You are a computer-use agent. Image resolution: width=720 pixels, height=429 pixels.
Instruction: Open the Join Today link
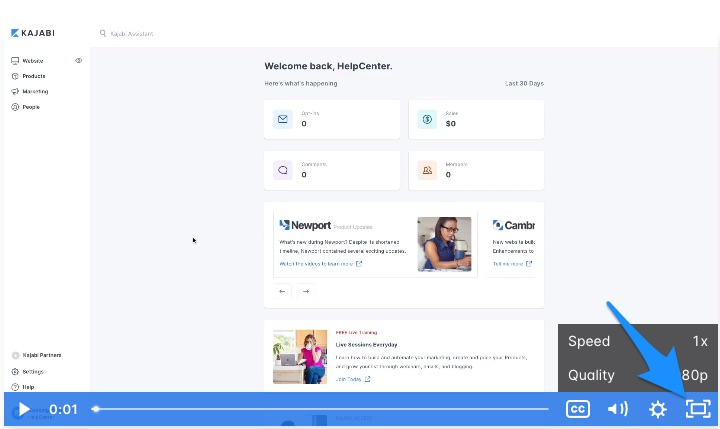[353, 379]
